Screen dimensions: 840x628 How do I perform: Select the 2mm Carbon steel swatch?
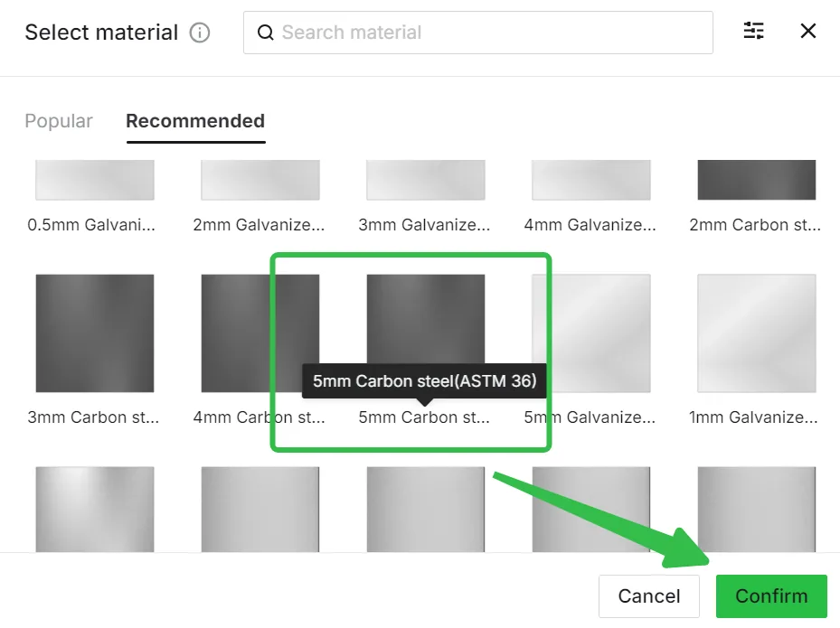click(x=757, y=180)
